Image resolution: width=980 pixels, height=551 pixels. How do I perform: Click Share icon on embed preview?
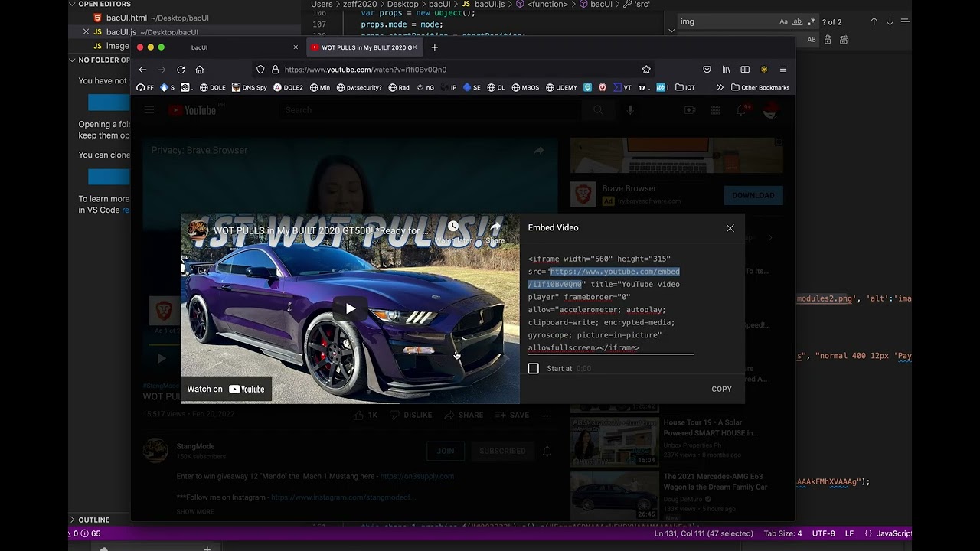tap(495, 233)
